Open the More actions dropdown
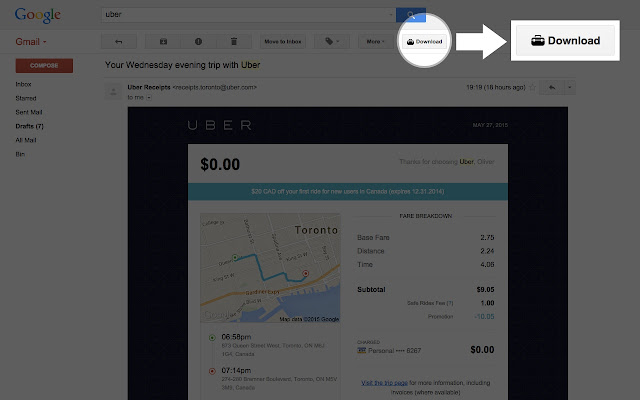This screenshot has height=400, width=640. [x=376, y=41]
